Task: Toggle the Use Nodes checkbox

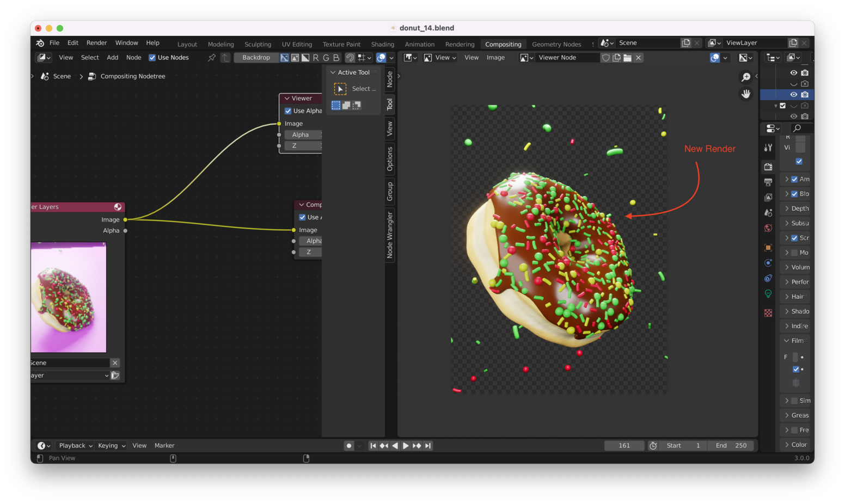Action: 152,58
